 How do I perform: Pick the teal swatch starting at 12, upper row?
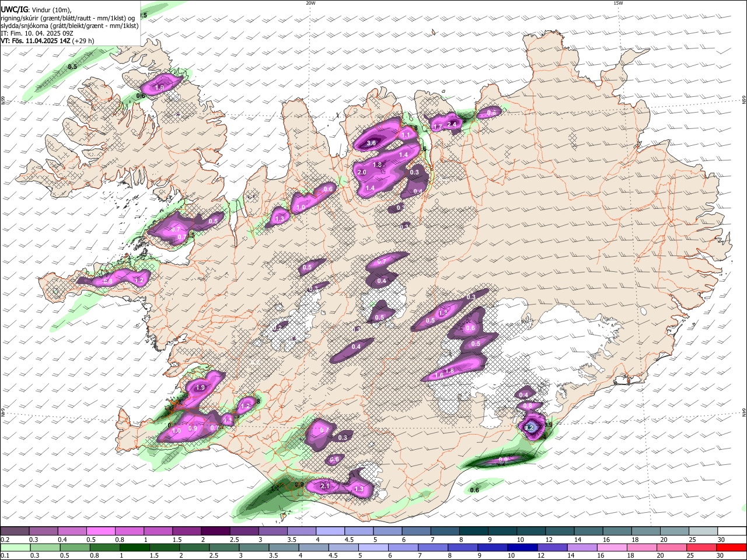pyautogui.click(x=560, y=531)
